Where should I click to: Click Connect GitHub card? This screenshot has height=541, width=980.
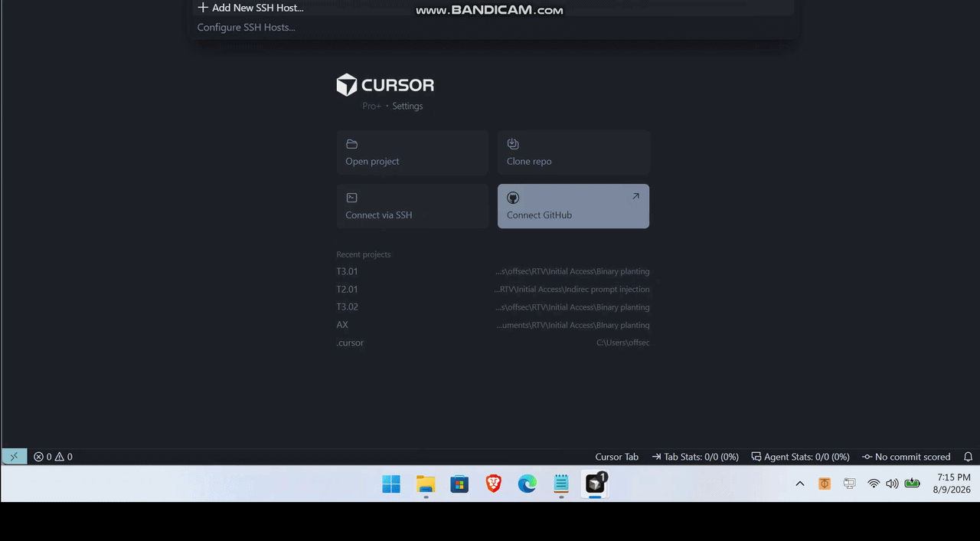[x=573, y=206]
